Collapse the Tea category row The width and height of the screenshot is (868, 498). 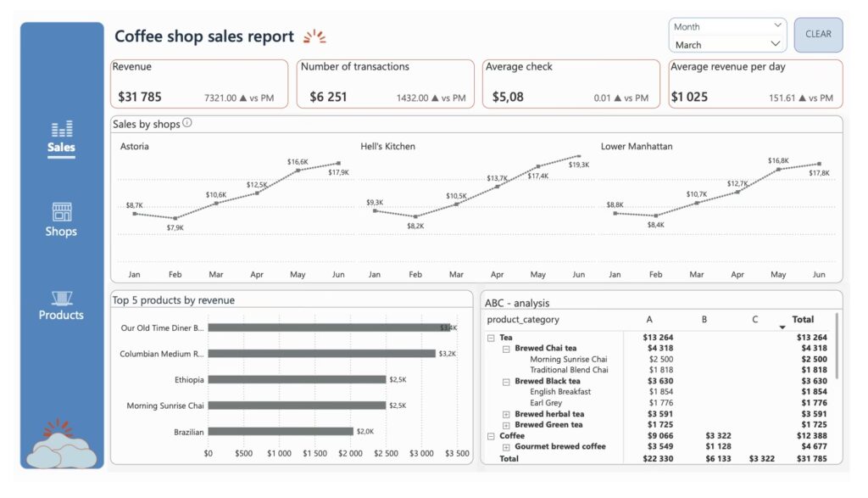(x=491, y=338)
